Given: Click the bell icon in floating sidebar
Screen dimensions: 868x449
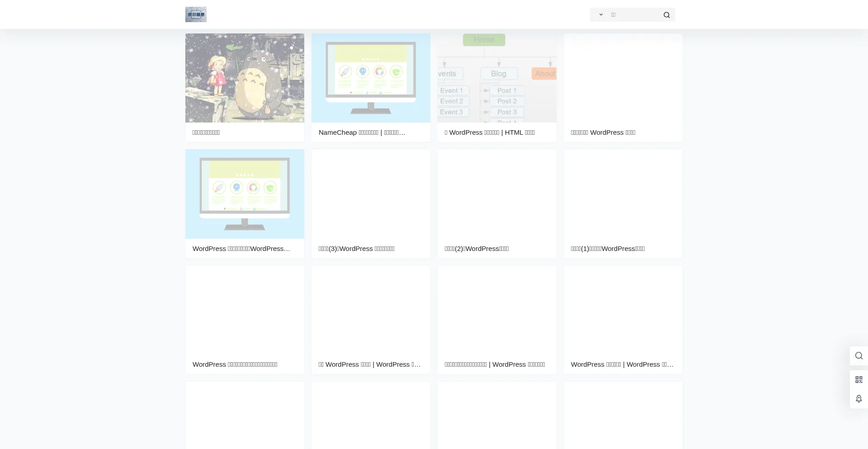Looking at the screenshot, I should [859, 399].
